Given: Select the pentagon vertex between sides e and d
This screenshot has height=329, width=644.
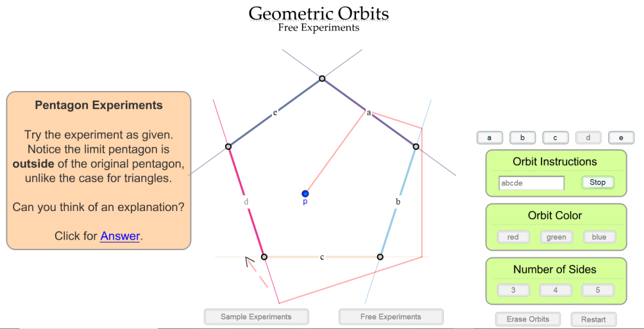Looking at the screenshot, I should pyautogui.click(x=228, y=146).
